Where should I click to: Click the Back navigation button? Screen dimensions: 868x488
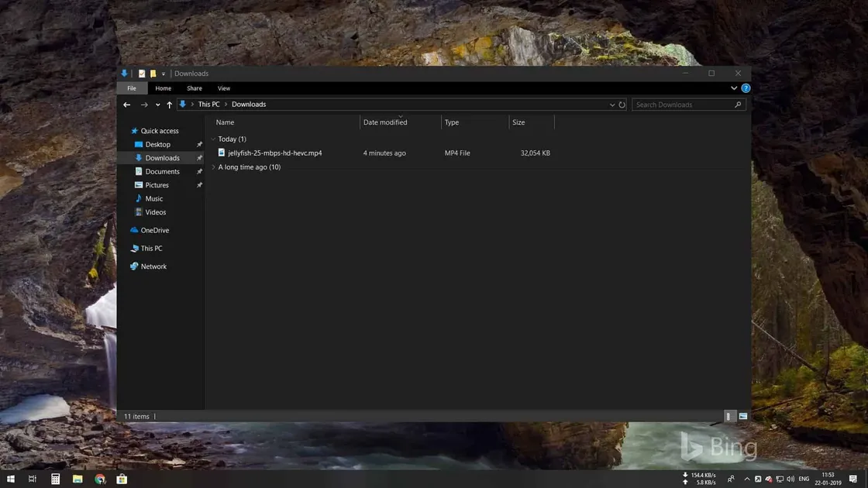coord(126,104)
